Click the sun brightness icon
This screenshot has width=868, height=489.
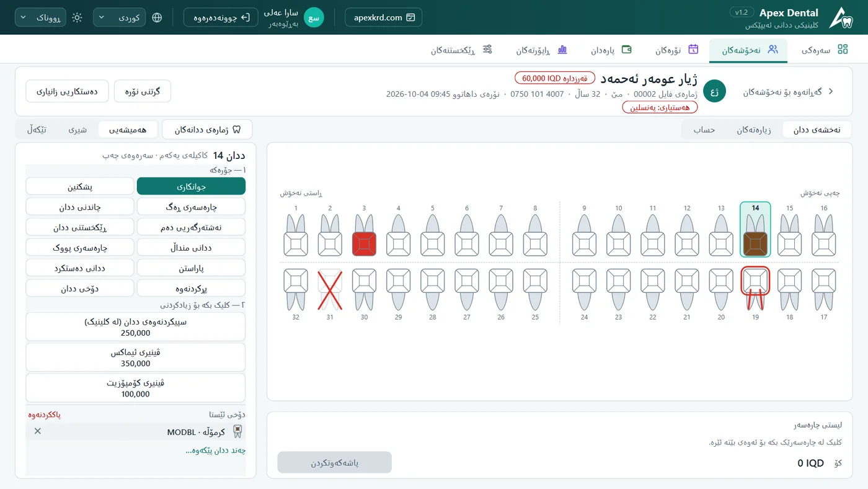point(77,17)
